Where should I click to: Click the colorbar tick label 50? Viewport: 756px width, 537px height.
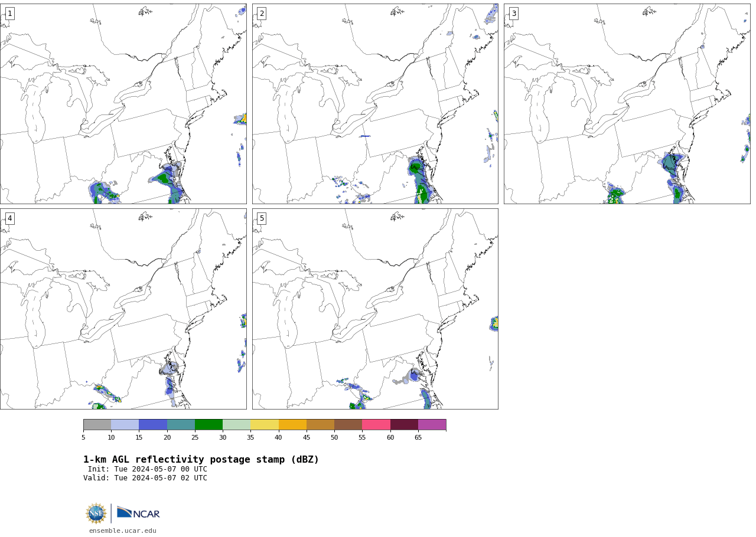pyautogui.click(x=334, y=437)
